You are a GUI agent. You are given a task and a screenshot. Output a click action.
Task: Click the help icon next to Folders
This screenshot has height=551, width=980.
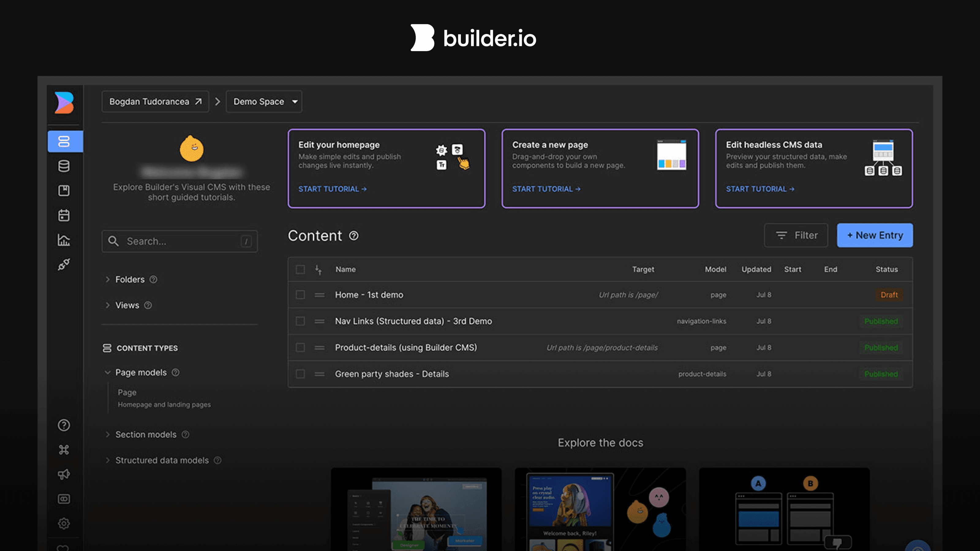coord(153,279)
